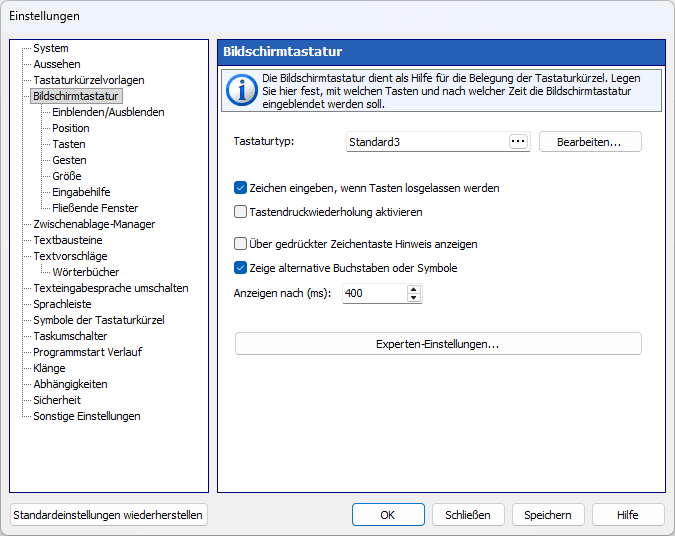Click Standardeinstellungen wiederherstellen button
This screenshot has width=675, height=536.
point(108,514)
